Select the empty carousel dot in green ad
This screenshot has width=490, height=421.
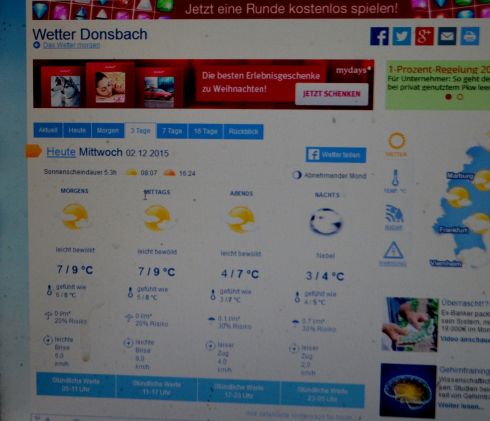[460, 97]
